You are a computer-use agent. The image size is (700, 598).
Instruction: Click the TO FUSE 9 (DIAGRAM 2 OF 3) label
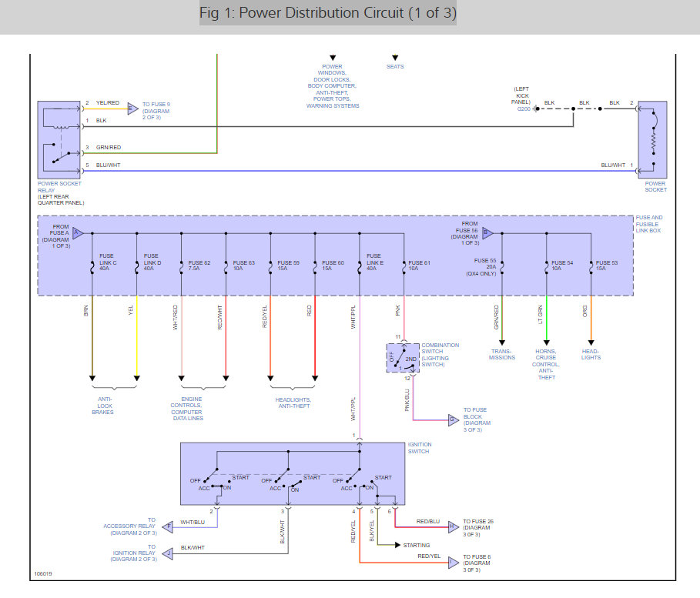156,111
